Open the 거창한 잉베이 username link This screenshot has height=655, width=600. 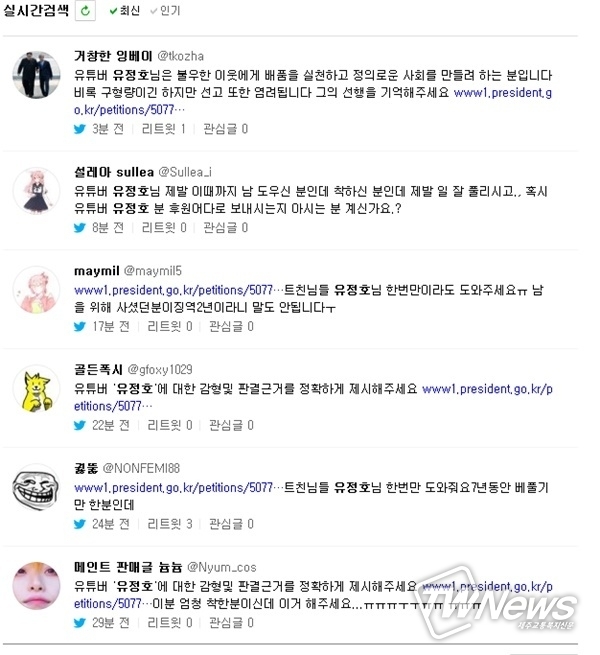113,56
